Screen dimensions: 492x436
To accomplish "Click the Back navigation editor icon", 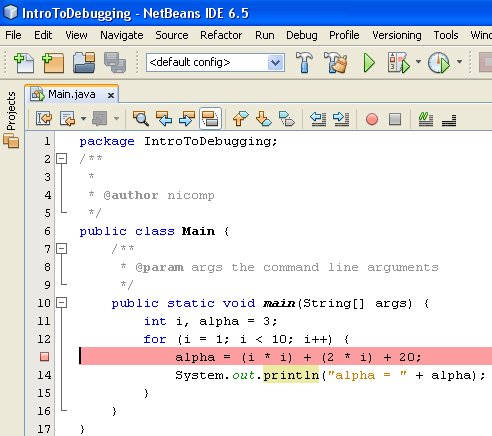I will pyautogui.click(x=68, y=118).
